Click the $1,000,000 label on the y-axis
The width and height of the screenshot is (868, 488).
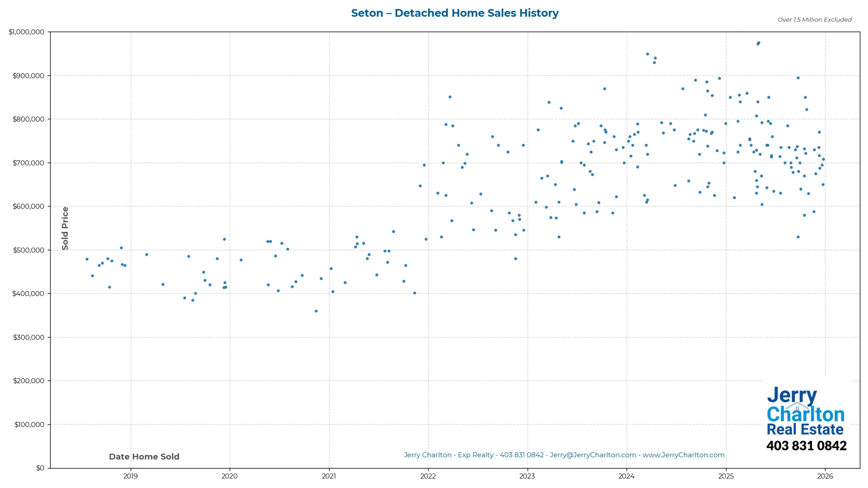[26, 32]
